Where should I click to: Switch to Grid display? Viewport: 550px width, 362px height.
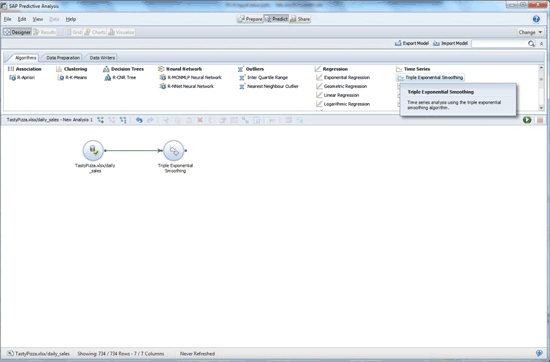pos(73,32)
